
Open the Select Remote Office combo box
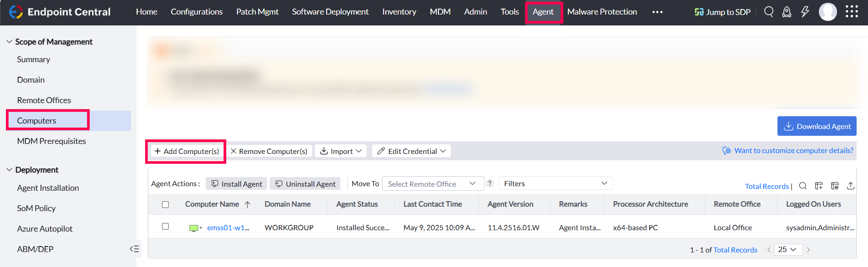coord(433,183)
